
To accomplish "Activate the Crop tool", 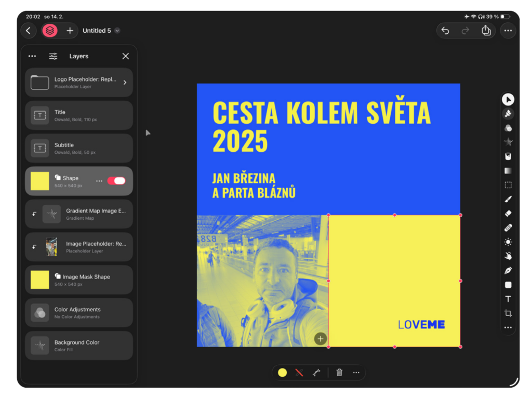I will (x=508, y=313).
